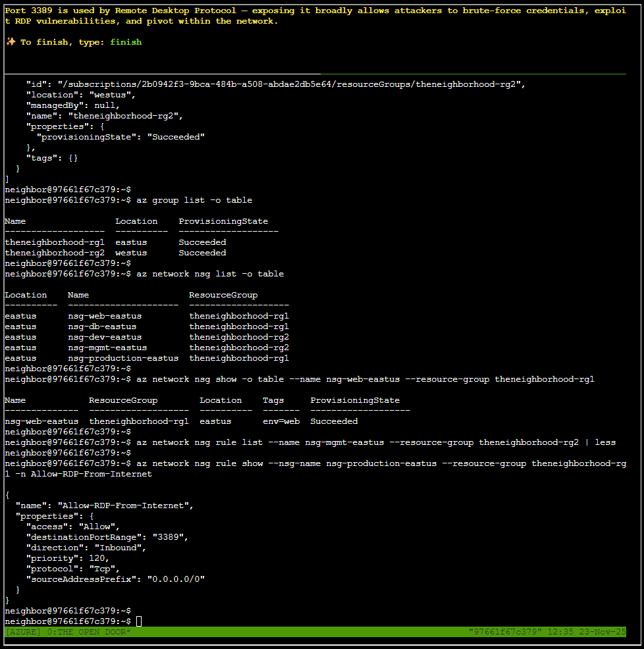This screenshot has height=649, width=644.
Task: Click the cursor at the last prompt
Action: pos(139,621)
